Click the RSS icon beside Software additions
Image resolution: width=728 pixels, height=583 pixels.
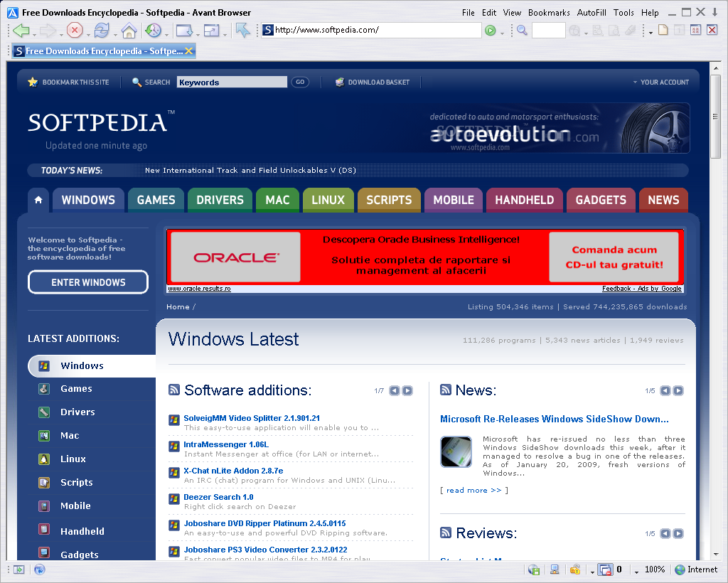[174, 390]
